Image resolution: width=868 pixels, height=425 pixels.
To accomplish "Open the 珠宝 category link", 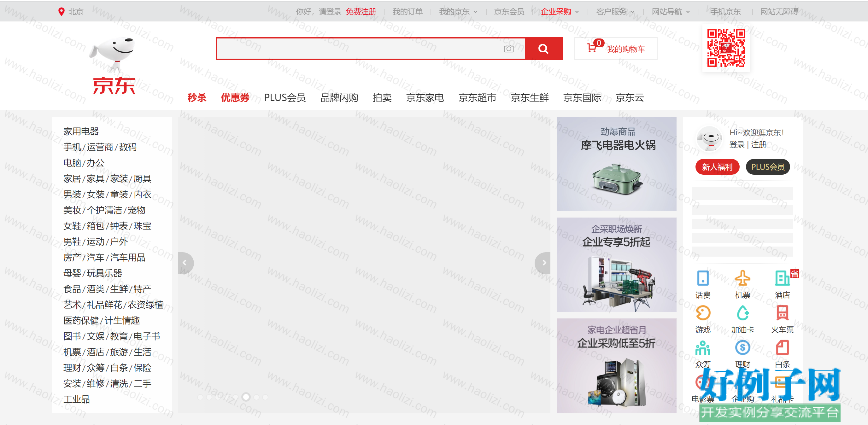I will click(x=142, y=226).
